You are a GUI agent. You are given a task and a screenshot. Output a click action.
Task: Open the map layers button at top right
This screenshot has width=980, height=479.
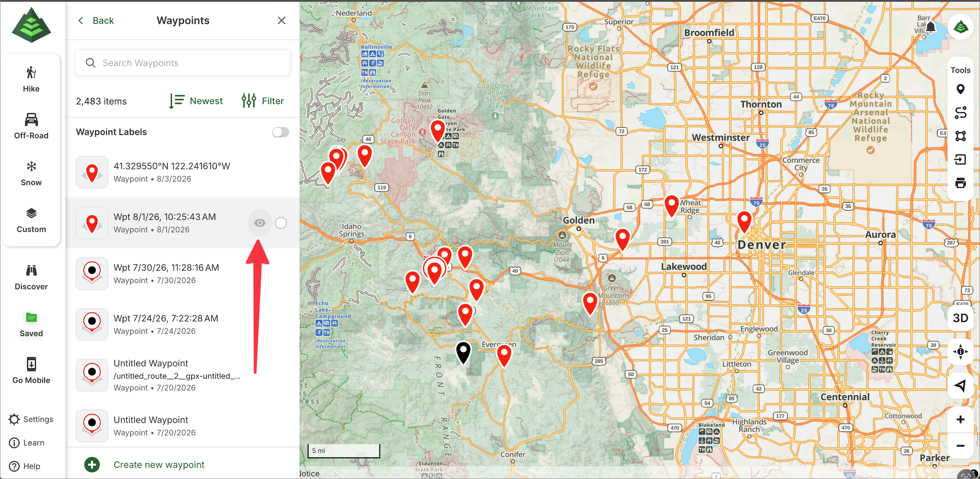point(961,27)
